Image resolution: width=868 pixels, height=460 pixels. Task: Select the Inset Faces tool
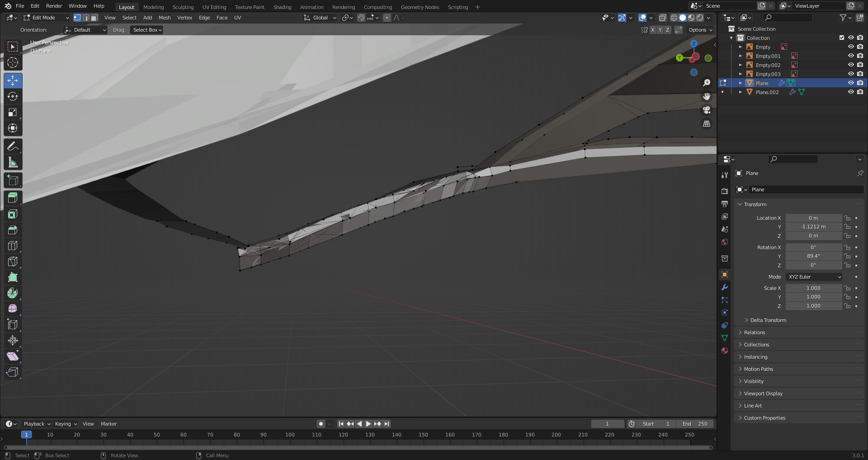coord(13,214)
